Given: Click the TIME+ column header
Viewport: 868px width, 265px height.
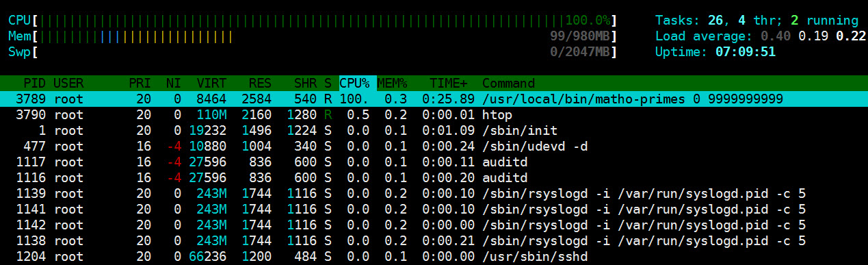Looking at the screenshot, I should (x=447, y=84).
